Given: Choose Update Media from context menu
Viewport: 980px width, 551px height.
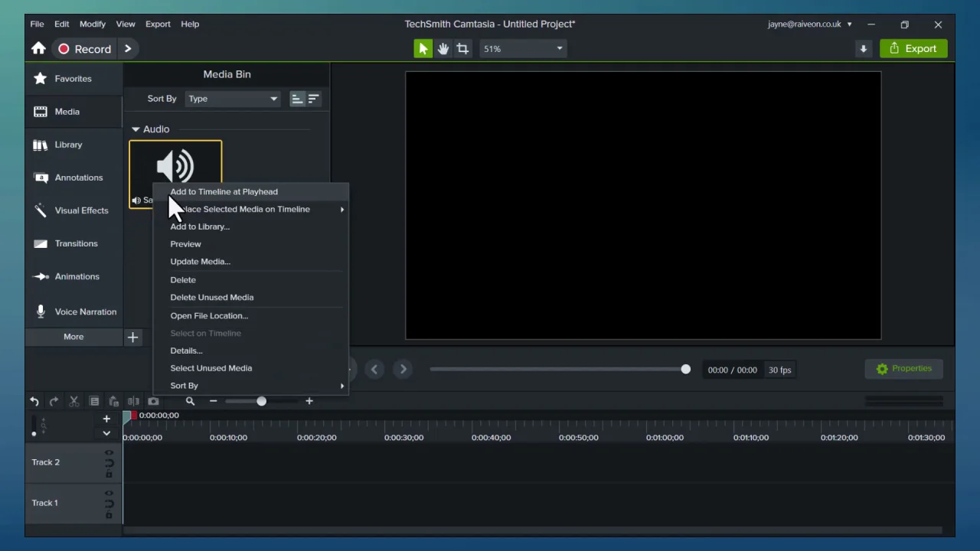Looking at the screenshot, I should click(251, 262).
